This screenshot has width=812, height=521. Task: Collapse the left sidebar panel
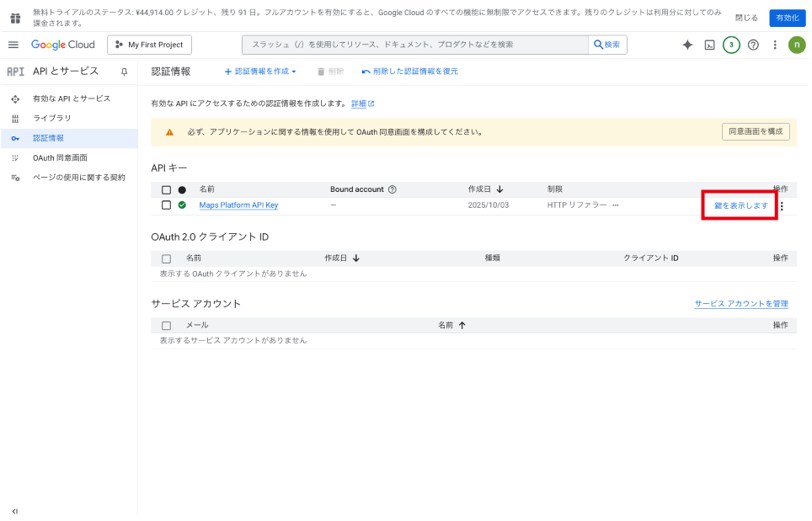(x=14, y=511)
